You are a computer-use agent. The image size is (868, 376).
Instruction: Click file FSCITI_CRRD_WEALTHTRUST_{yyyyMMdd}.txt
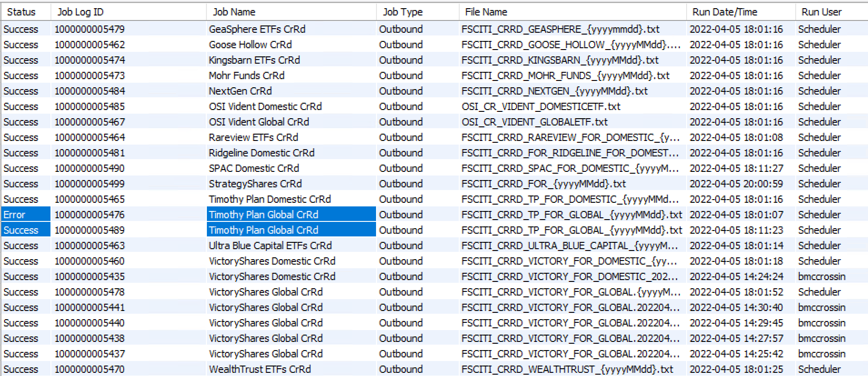(567, 369)
